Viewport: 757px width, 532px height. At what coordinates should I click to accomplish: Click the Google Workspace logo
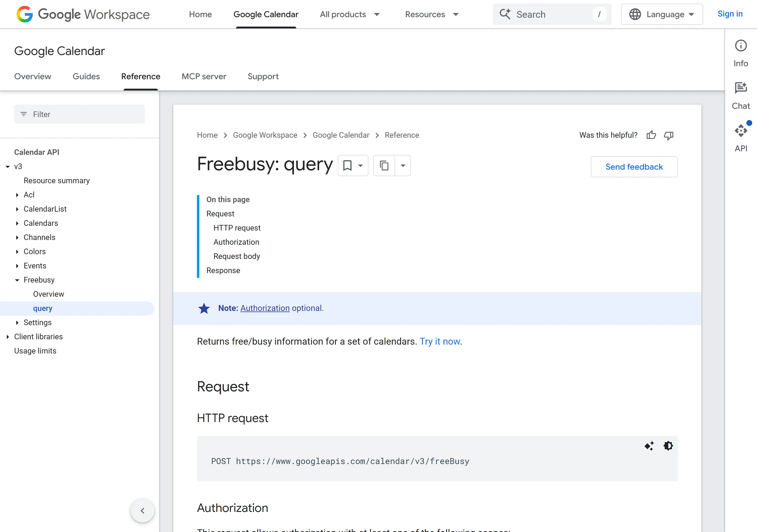tap(83, 14)
